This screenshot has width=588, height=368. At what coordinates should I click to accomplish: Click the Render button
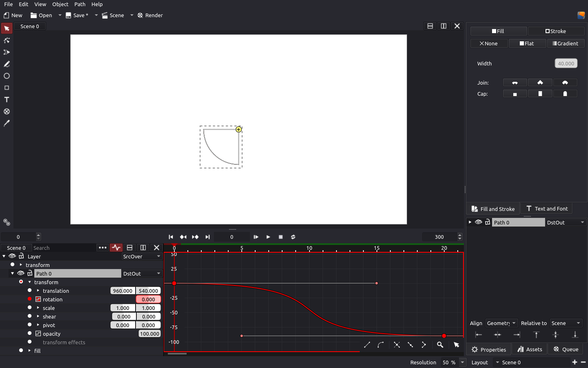[150, 15]
